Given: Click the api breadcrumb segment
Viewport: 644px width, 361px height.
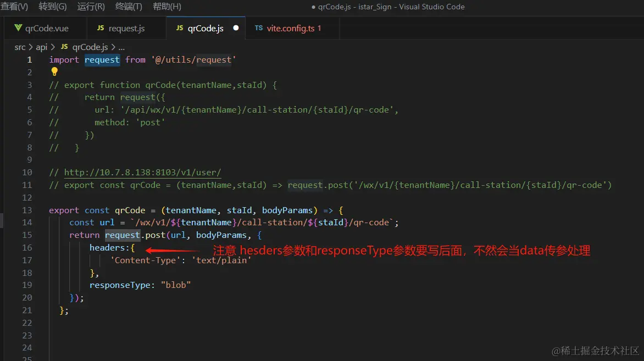Looking at the screenshot, I should click(x=41, y=47).
